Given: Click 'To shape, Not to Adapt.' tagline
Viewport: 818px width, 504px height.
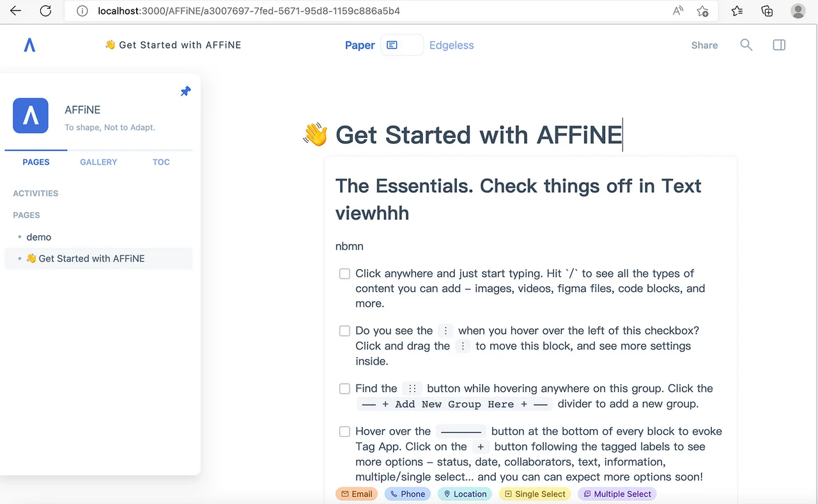Looking at the screenshot, I should click(x=110, y=127).
